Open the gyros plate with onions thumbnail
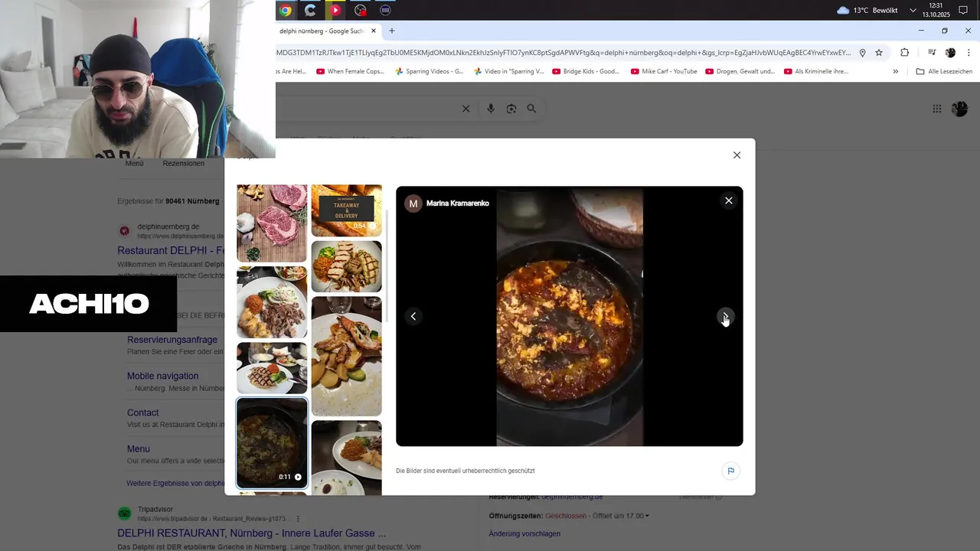Viewport: 980px width, 551px height. point(272,302)
